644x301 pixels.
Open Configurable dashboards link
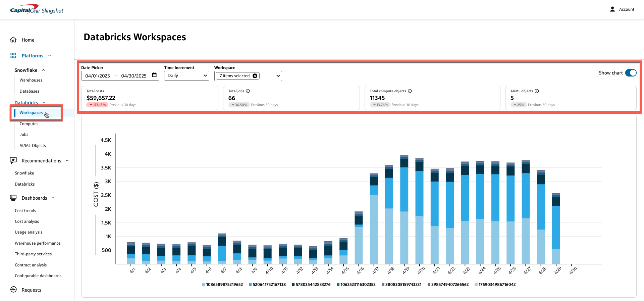pyautogui.click(x=38, y=276)
